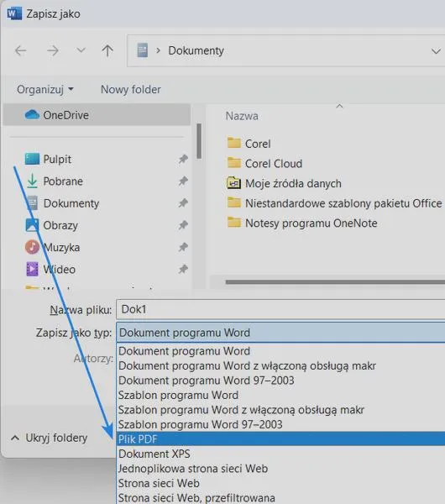Create a folder with Nowy folder
This screenshot has height=504, width=445.
coord(131,89)
